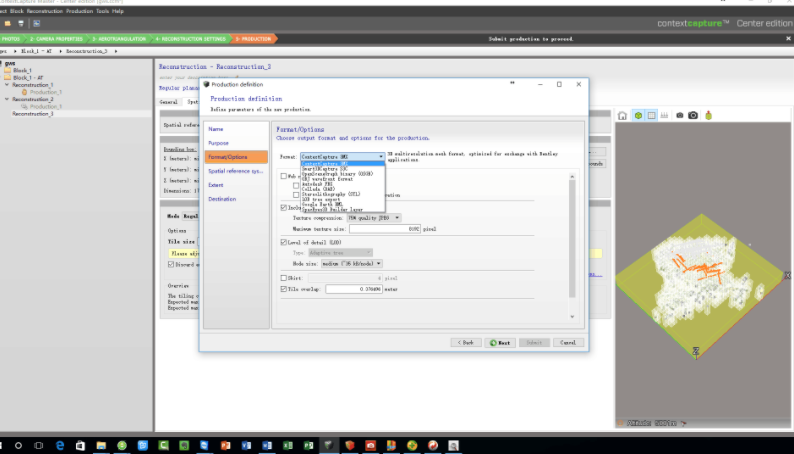The width and height of the screenshot is (794, 454).
Task: Collapse the Reconstruction_2 tree node
Action: click(x=7, y=99)
